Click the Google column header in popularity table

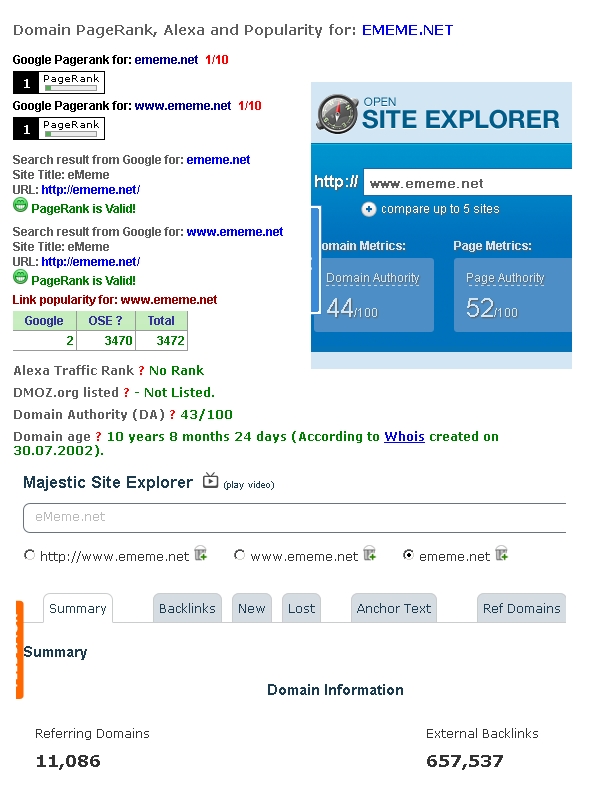tap(44, 321)
